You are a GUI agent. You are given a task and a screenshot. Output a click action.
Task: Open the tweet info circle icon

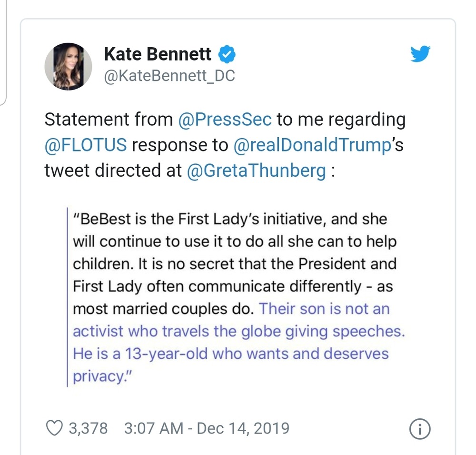420,429
